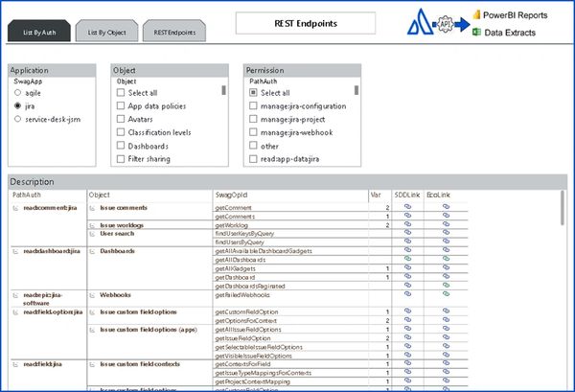The image size is (575, 392).
Task: Open EcoLink icon for getAllDashboards row
Action: coord(446,260)
